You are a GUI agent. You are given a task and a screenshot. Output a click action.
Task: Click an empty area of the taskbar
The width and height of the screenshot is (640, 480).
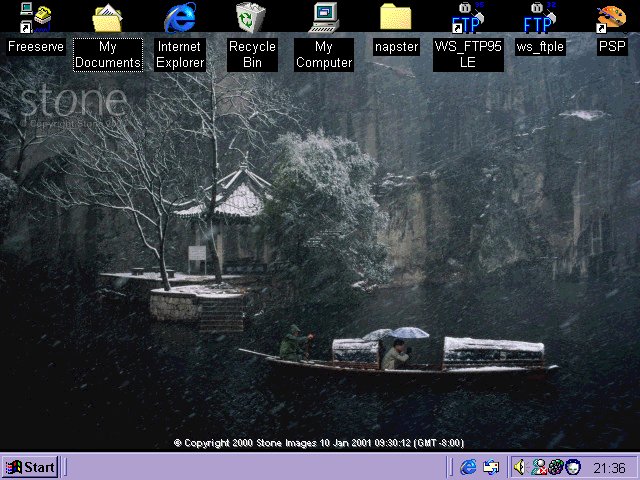click(x=250, y=467)
